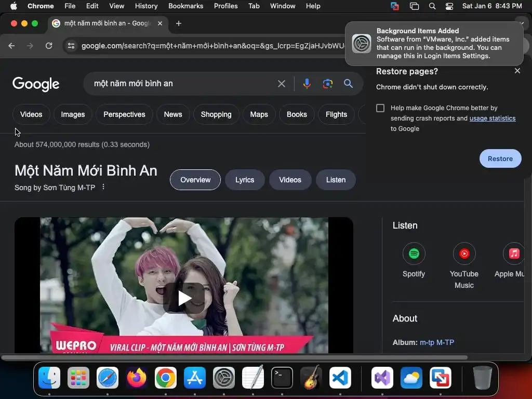Open the usage statistics link
The height and width of the screenshot is (399, 532).
[493, 118]
